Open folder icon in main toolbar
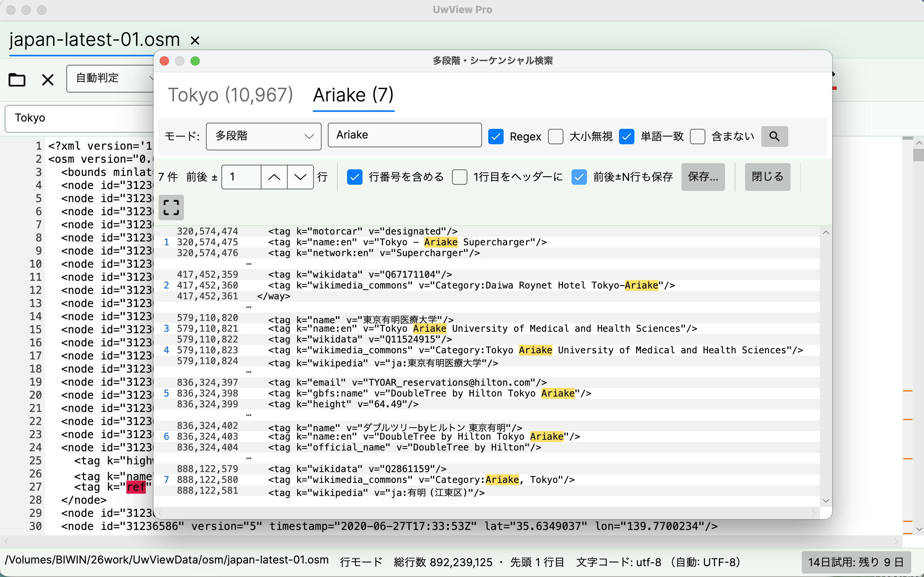Screen dimensions: 924x577 coord(17,80)
